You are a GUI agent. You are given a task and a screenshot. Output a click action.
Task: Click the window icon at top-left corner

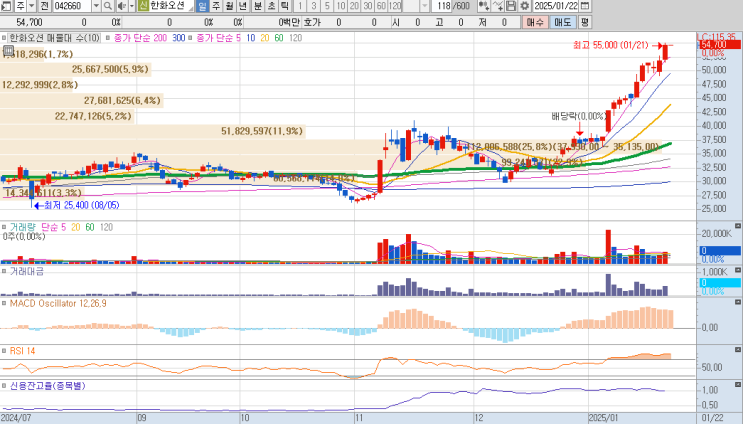click(x=6, y=6)
